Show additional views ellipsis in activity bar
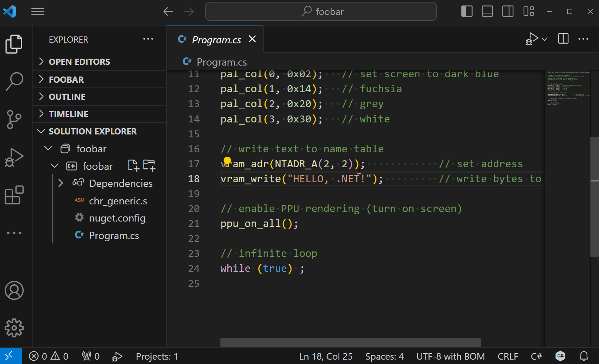599x364 pixels. coord(14,232)
